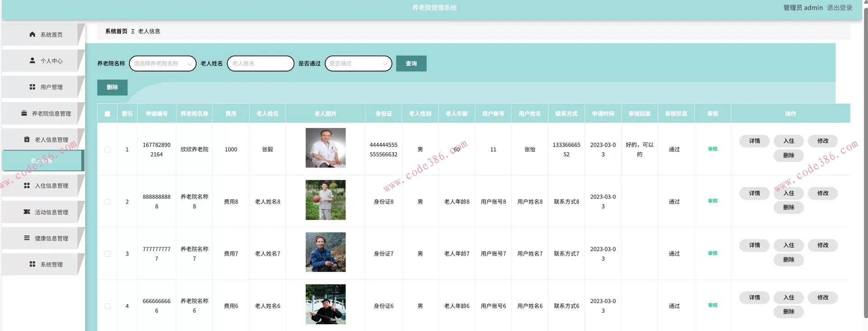Click the grid icon beside 入住信息管理
Viewport: 868px width, 331px height.
point(27,185)
